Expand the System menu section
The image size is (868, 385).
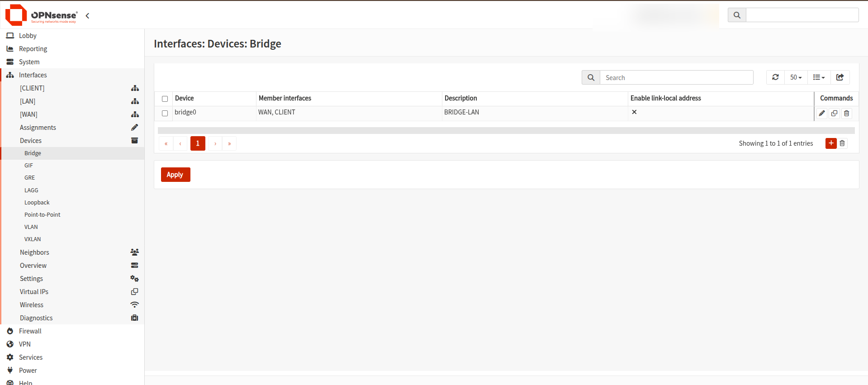pyautogui.click(x=72, y=62)
